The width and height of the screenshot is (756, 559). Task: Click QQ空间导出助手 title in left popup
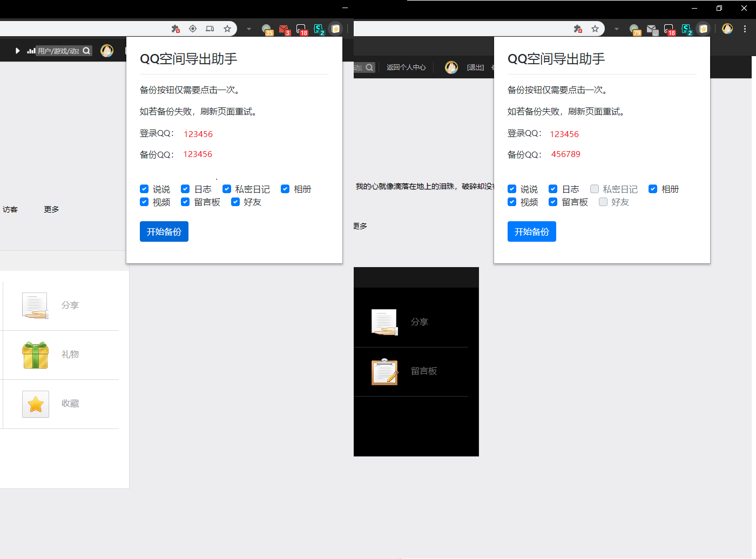pos(188,59)
